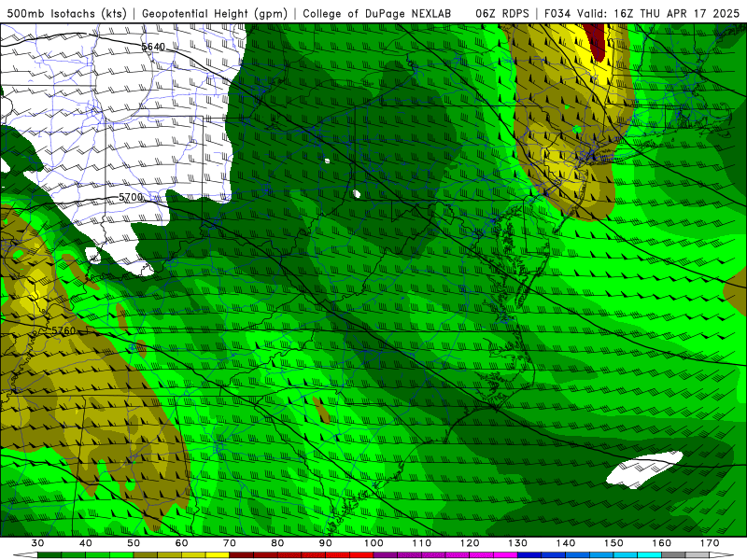The image size is (747, 560).
Task: Click the colorbar label 70
Action: [x=230, y=543]
